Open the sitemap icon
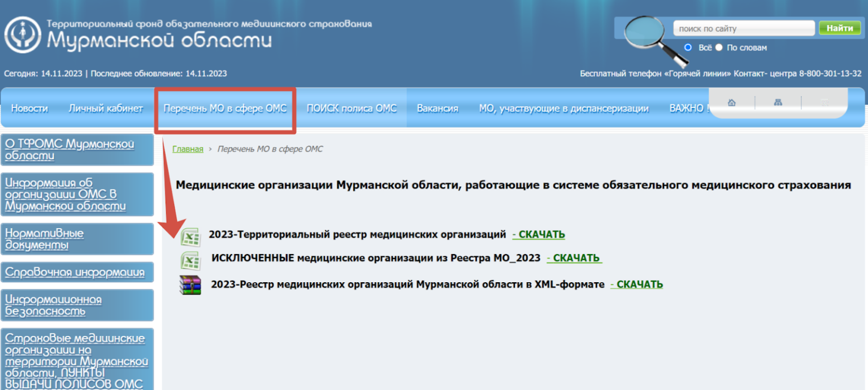This screenshot has height=390, width=868. [x=778, y=103]
